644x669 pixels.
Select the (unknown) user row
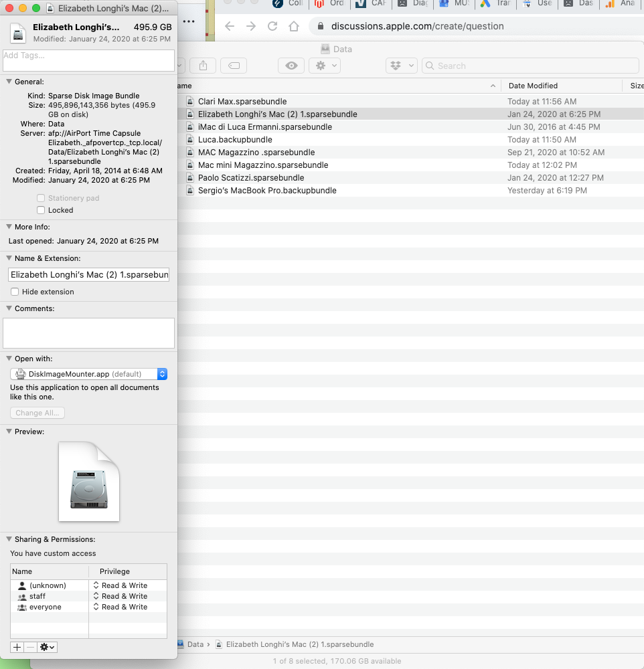[88, 585]
